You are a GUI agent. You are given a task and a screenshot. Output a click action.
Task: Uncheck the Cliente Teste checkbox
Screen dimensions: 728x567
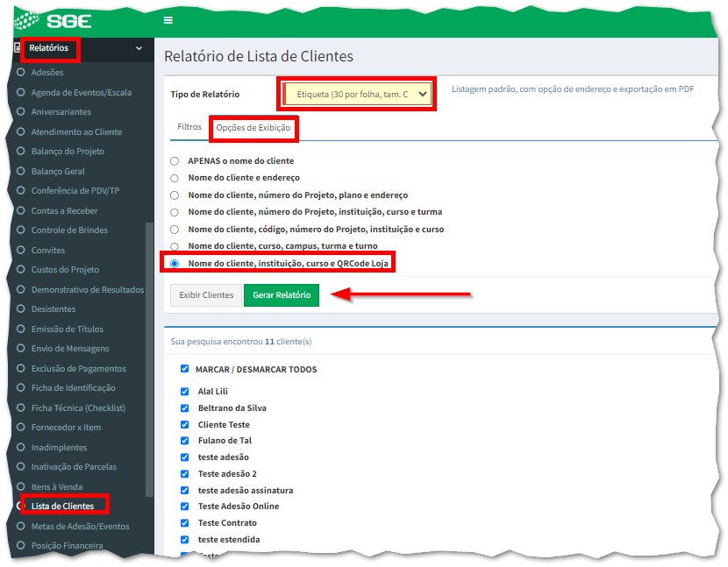pos(185,424)
